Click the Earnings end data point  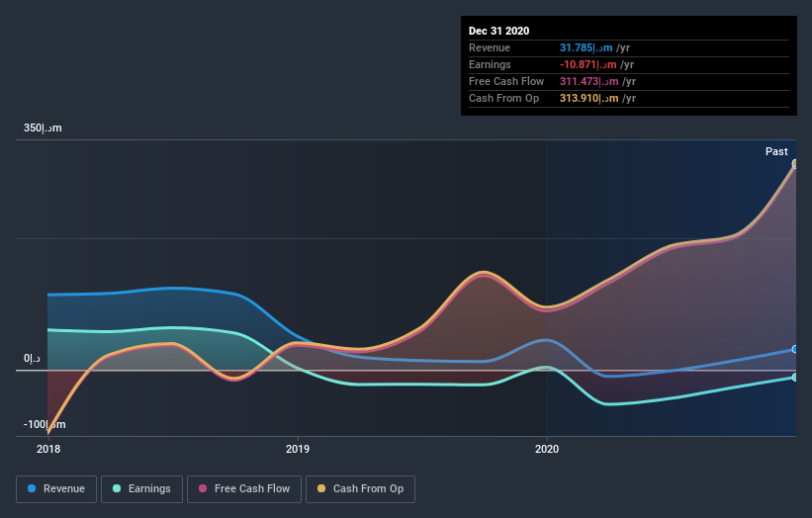click(795, 378)
